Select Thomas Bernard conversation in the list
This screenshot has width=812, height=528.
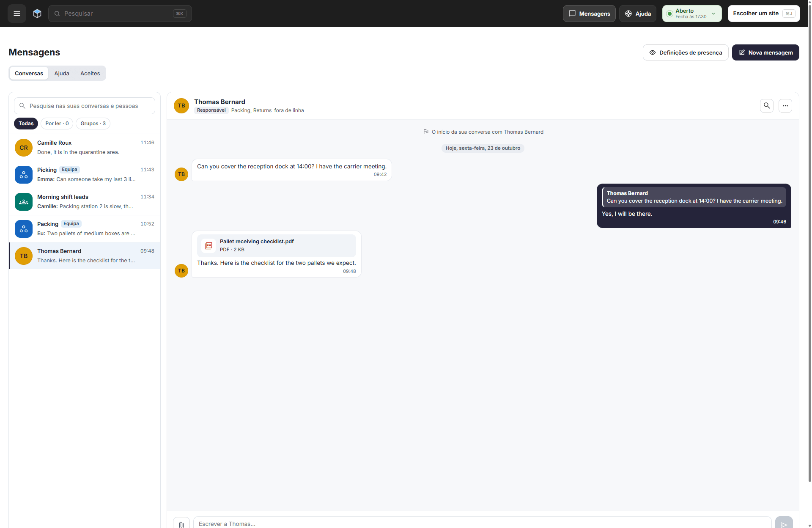(x=85, y=256)
